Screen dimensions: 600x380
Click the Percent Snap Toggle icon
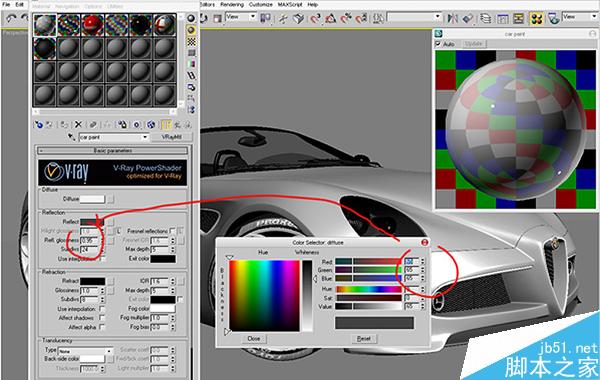[x=346, y=18]
